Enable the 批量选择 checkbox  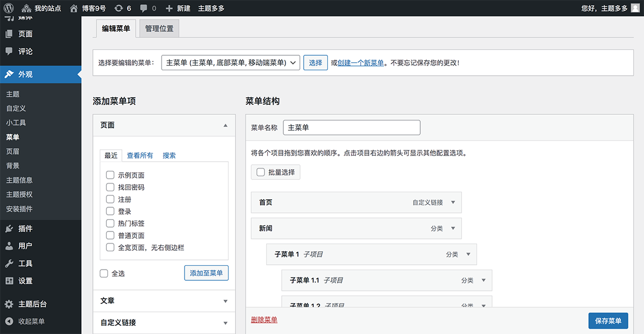(261, 172)
